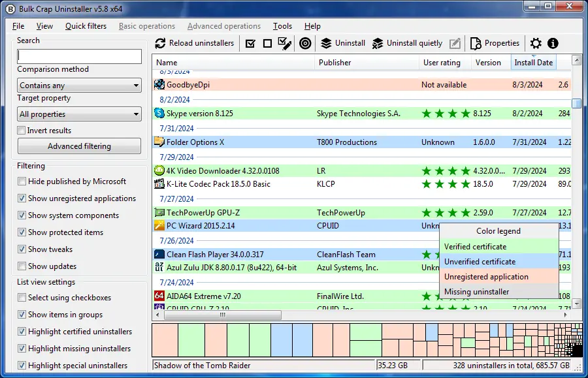This screenshot has width=588, height=378.
Task: Click the TechPowerUp GPU-Z icon
Action: point(159,213)
